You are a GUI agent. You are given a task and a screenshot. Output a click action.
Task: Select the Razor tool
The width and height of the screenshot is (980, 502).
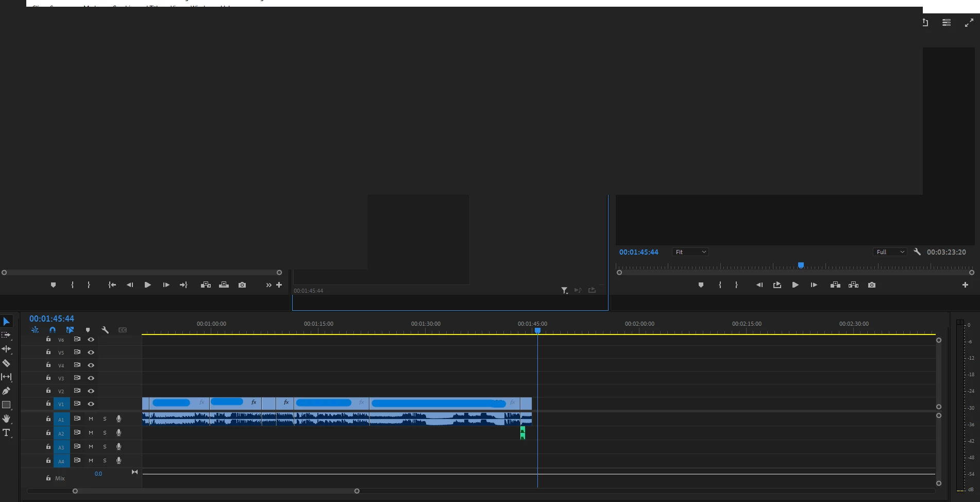pyautogui.click(x=6, y=363)
